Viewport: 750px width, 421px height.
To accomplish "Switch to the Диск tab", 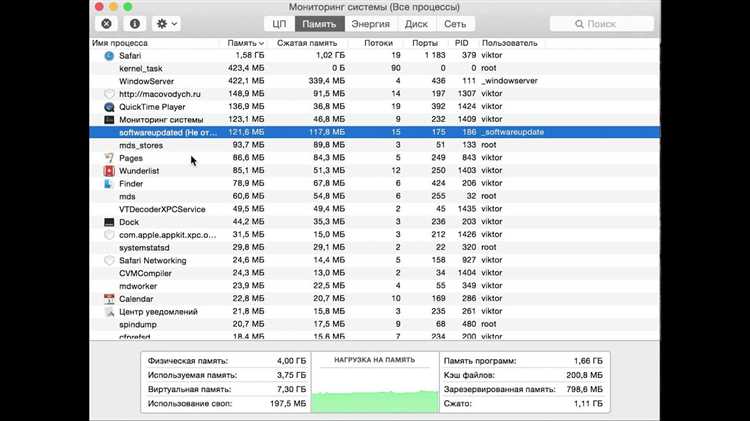I will coord(416,23).
